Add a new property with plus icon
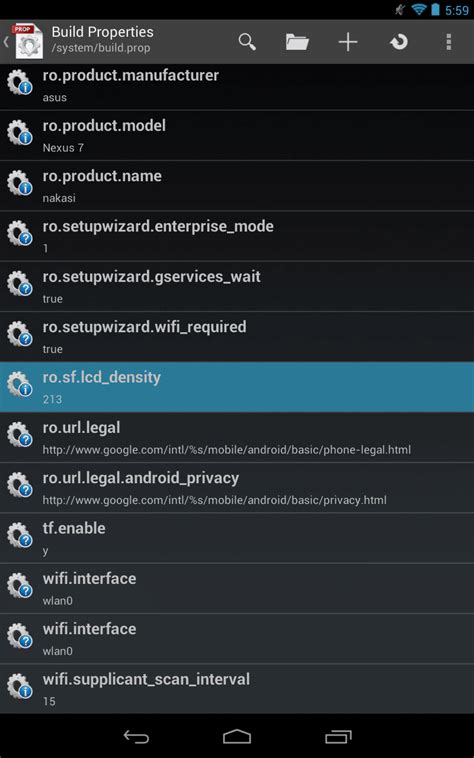 click(348, 42)
